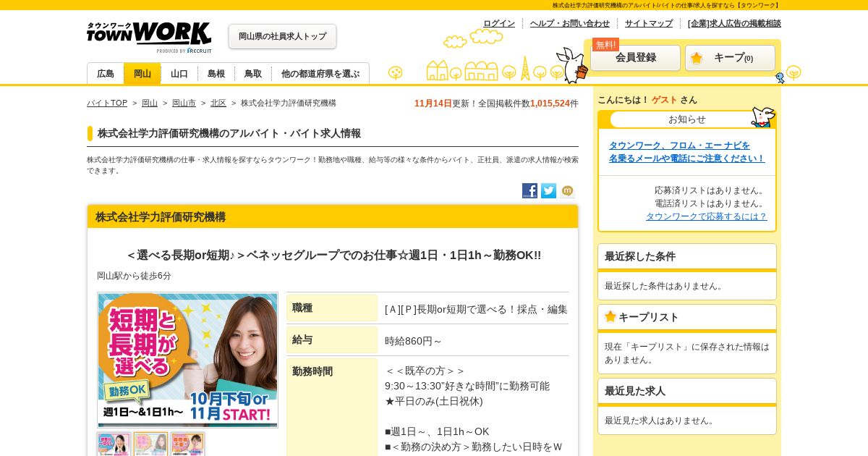Open the main job photo 短期と長期が選べる
The image size is (868, 456).
tap(188, 360)
